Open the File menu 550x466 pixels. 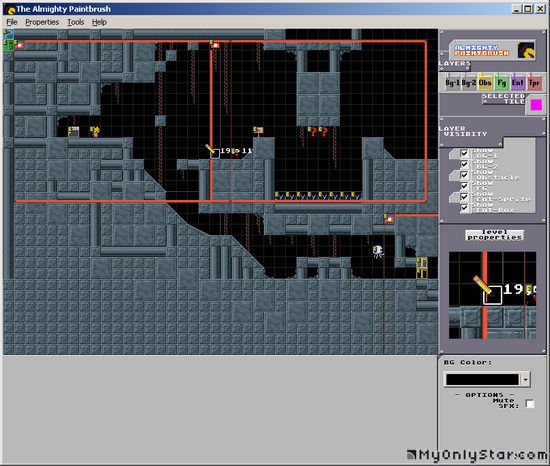(x=12, y=22)
